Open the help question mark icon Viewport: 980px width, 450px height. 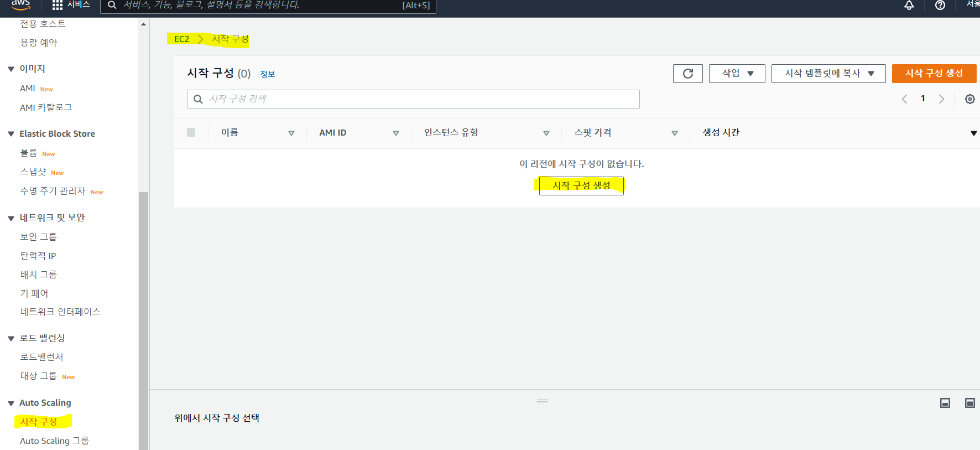tap(940, 5)
